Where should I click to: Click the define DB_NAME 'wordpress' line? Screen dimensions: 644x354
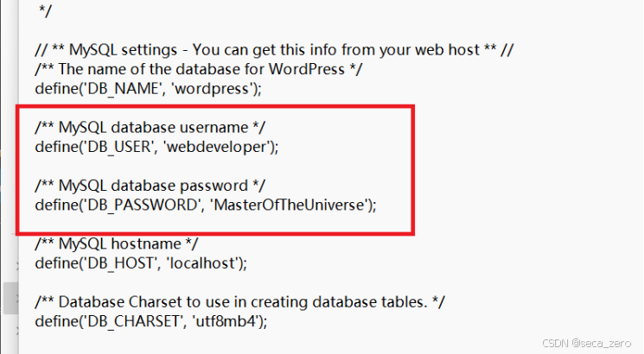pyautogui.click(x=149, y=89)
